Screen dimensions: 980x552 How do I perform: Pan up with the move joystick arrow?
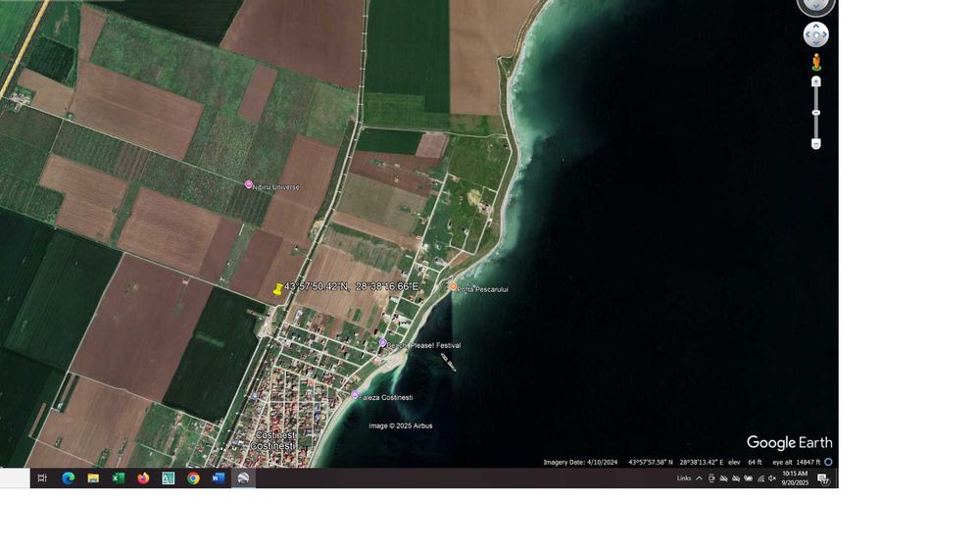815,26
